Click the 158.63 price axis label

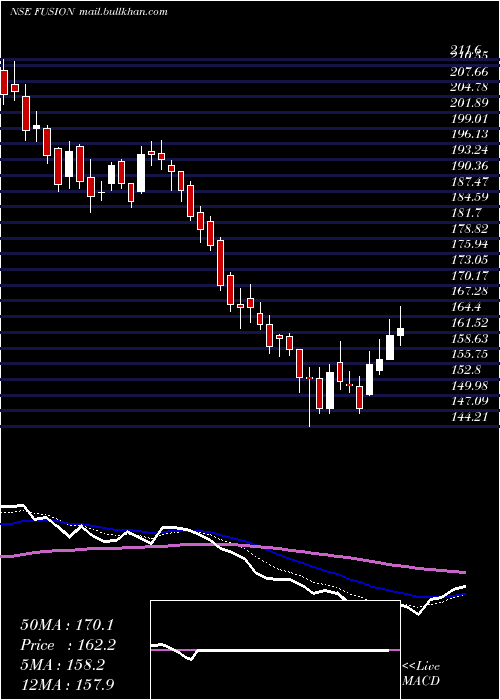click(x=469, y=338)
